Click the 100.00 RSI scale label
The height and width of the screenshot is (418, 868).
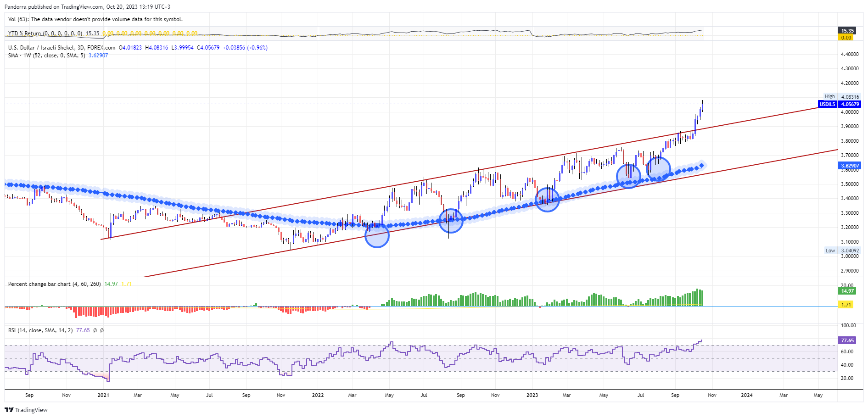(x=848, y=325)
